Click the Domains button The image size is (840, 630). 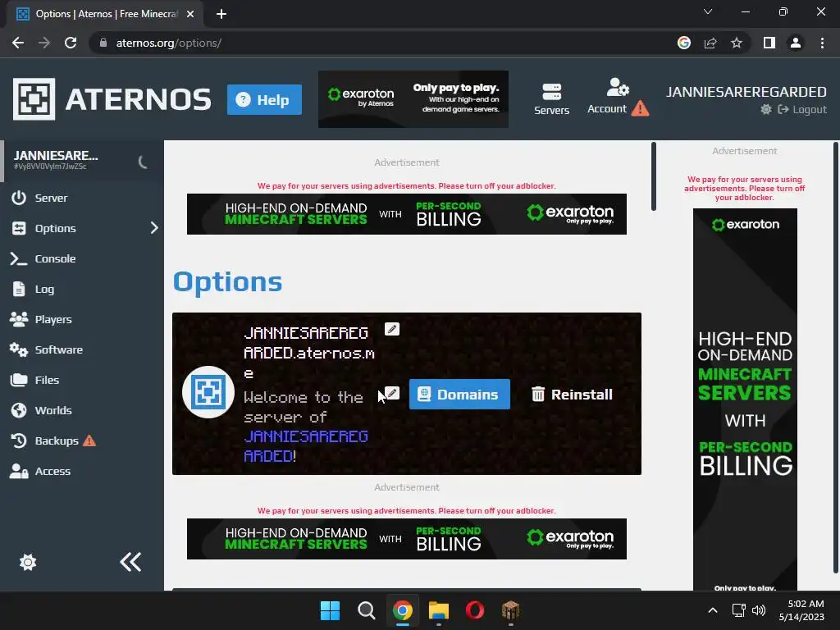(459, 395)
